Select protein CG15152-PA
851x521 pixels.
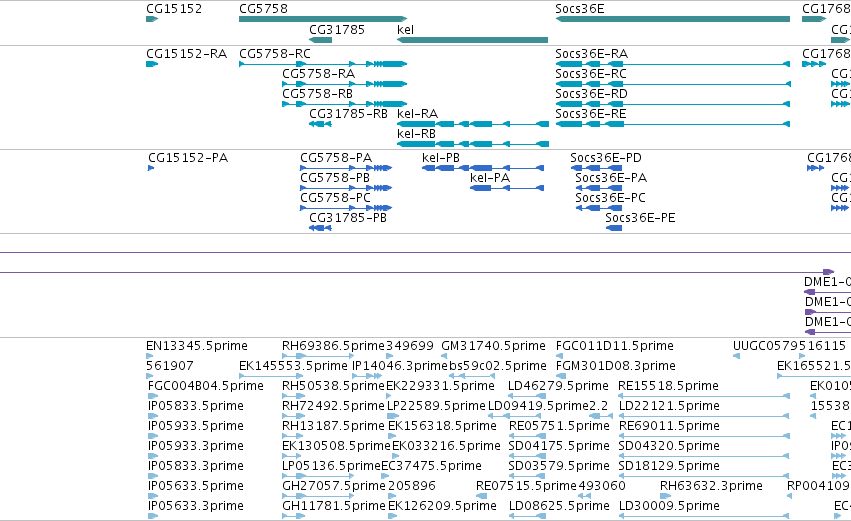188,158
